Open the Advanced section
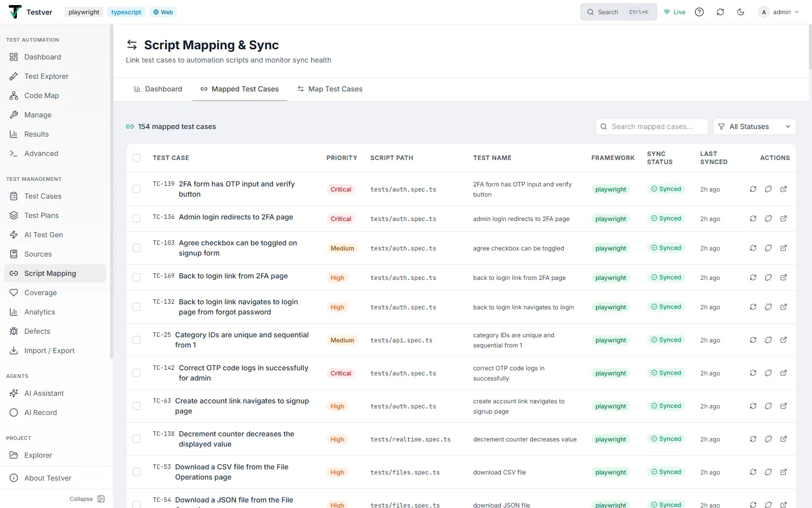The image size is (812, 508). (x=55, y=153)
